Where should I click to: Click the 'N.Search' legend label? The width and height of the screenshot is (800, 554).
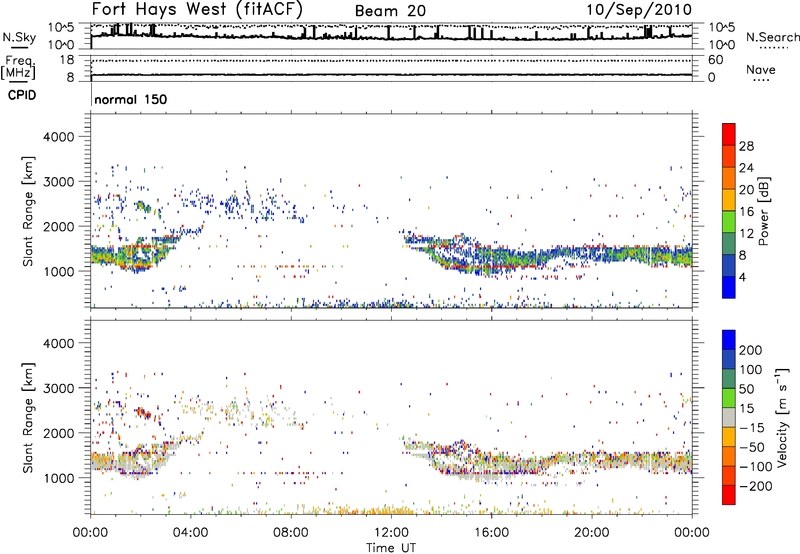(772, 37)
